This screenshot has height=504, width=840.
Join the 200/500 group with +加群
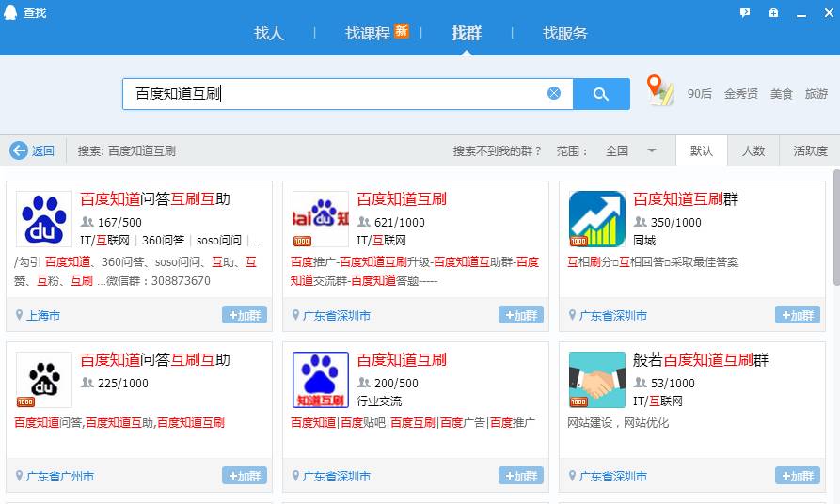(x=521, y=476)
